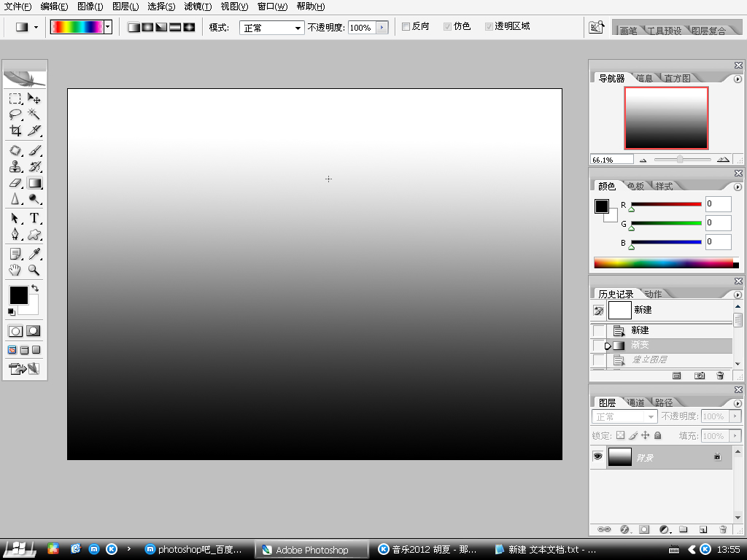Viewport: 747px width, 560px height.
Task: Activate the Zoom magnifier tool
Action: (x=34, y=271)
